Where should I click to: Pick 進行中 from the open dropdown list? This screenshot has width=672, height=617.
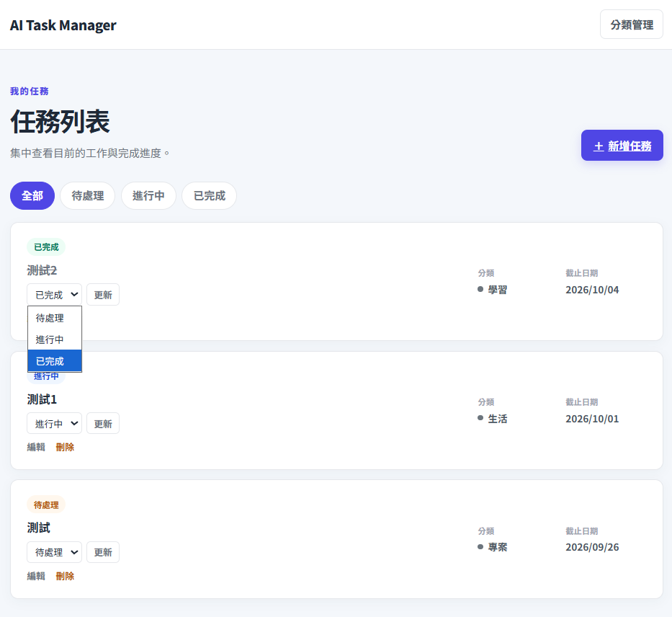[55, 339]
